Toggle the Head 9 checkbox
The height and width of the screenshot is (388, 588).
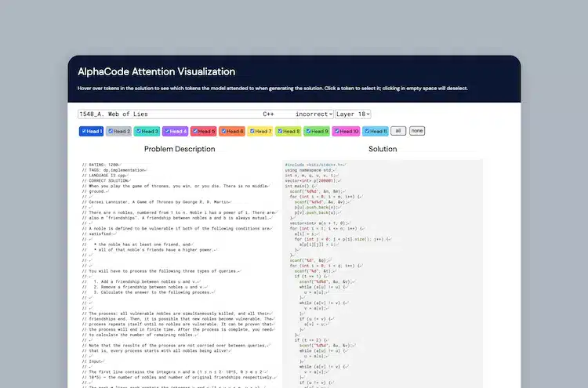point(309,131)
